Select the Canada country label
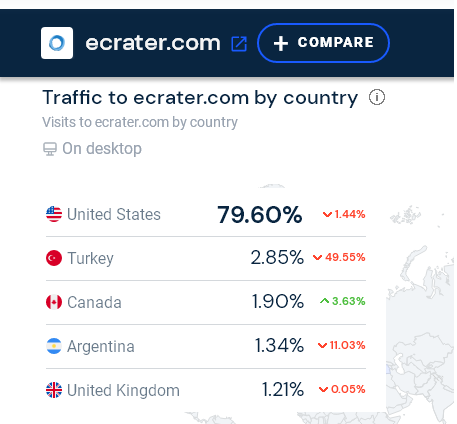Image resolution: width=457 pixels, height=424 pixels. 94,302
